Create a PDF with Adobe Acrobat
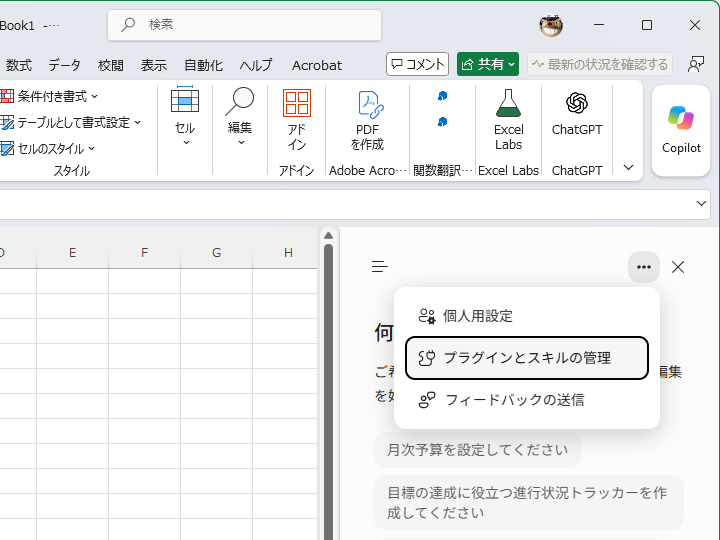Viewport: 720px width, 540px height. click(x=367, y=120)
